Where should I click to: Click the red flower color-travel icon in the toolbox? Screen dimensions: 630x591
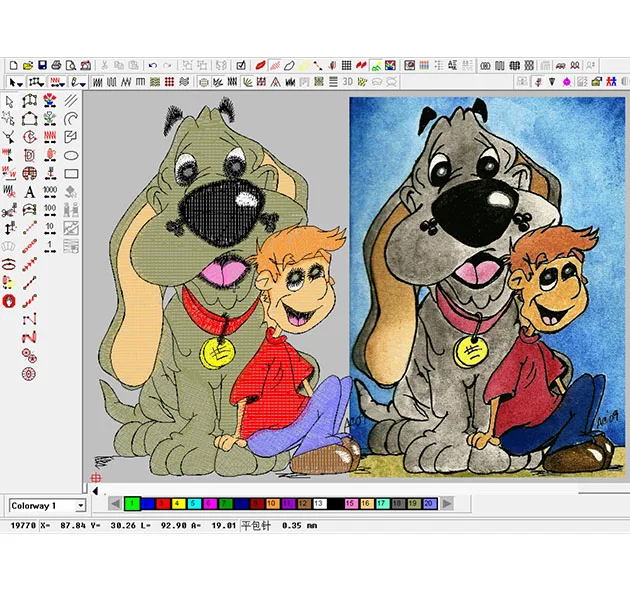[50, 100]
